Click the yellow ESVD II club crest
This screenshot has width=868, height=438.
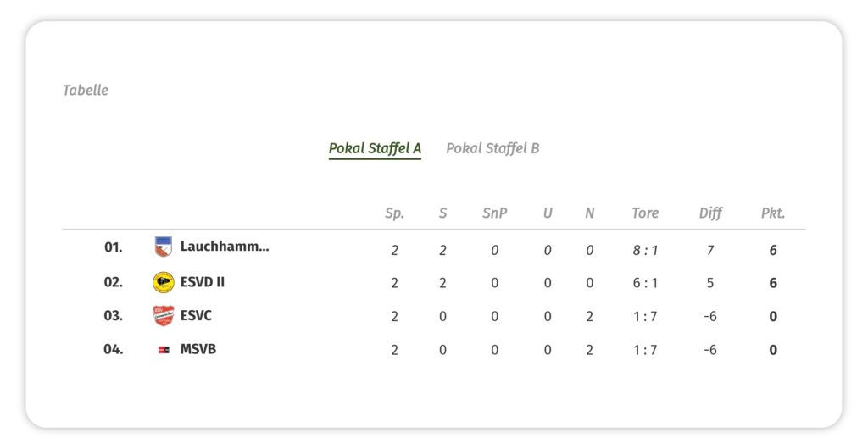(164, 282)
